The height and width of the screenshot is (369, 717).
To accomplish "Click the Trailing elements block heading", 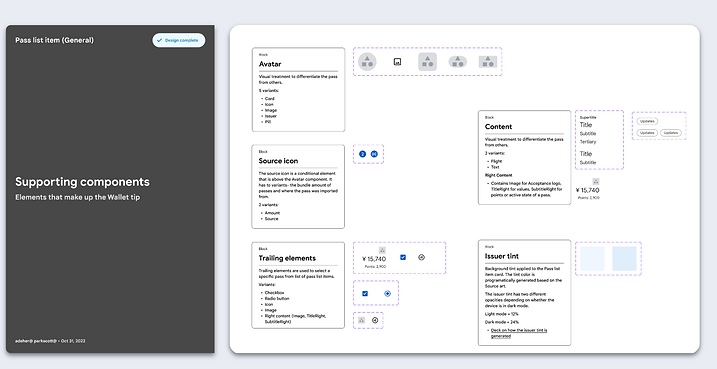I will coord(287,258).
